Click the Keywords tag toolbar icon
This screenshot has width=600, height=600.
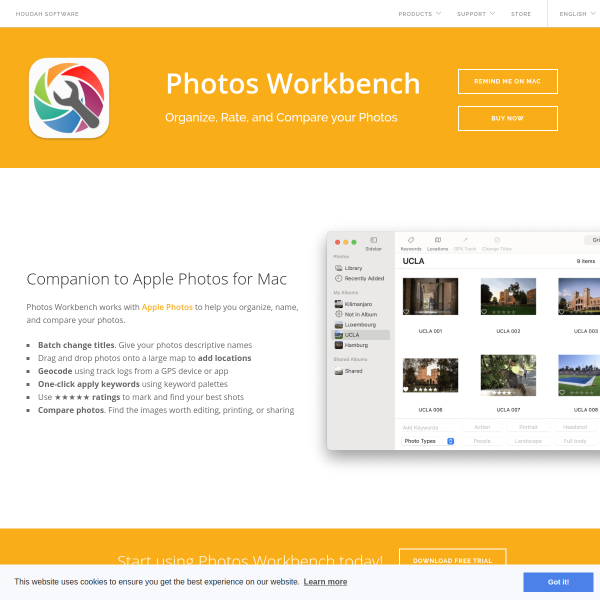[x=411, y=240]
